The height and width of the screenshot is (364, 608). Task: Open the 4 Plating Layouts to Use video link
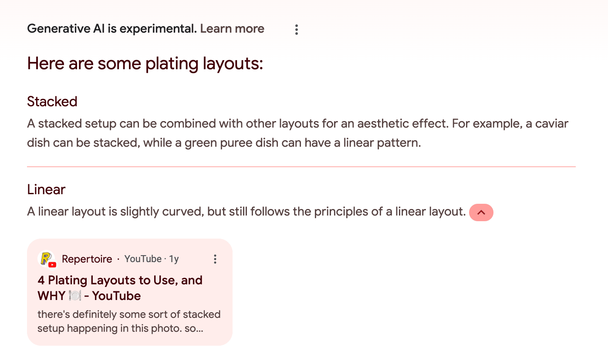point(120,288)
